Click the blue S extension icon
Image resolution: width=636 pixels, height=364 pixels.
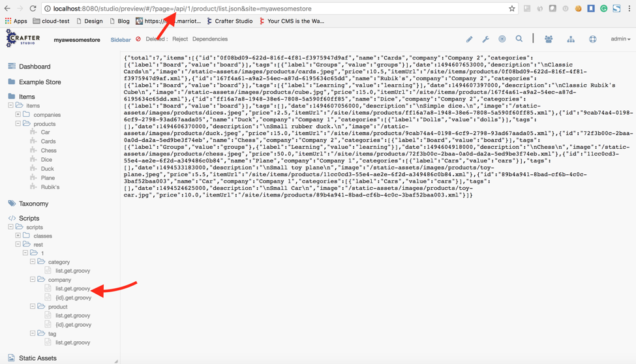pyautogui.click(x=616, y=8)
